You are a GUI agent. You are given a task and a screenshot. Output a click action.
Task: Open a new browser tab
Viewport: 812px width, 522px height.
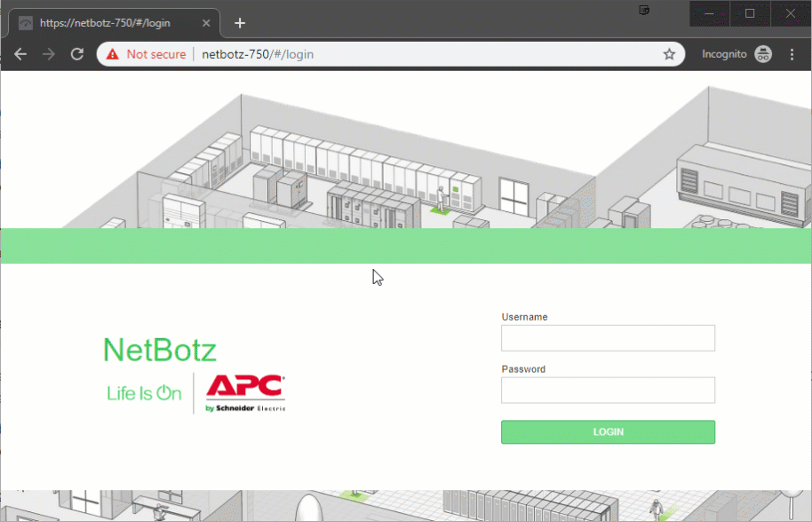[x=240, y=23]
